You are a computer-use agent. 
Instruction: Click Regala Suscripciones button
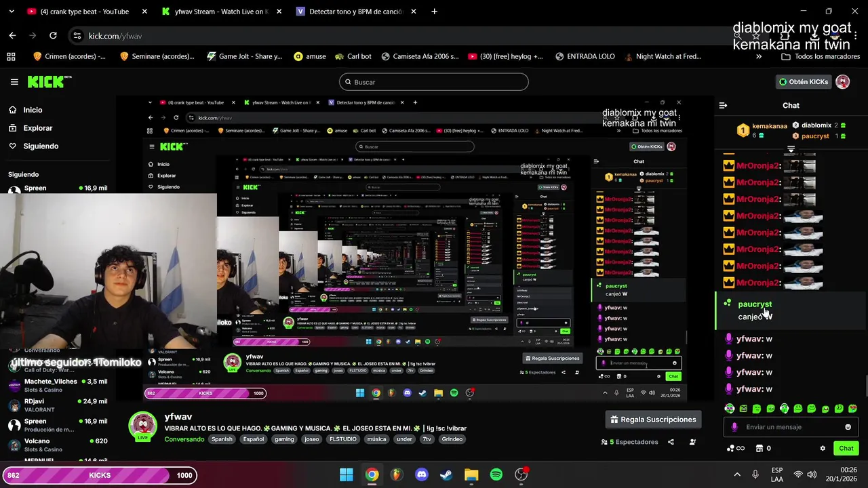(653, 420)
